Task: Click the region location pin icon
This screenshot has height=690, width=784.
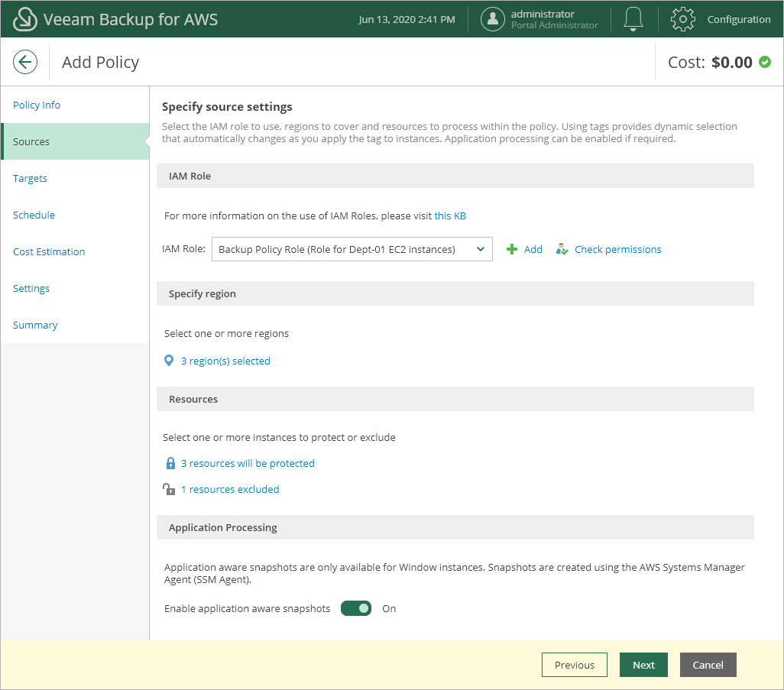Action: coord(169,361)
